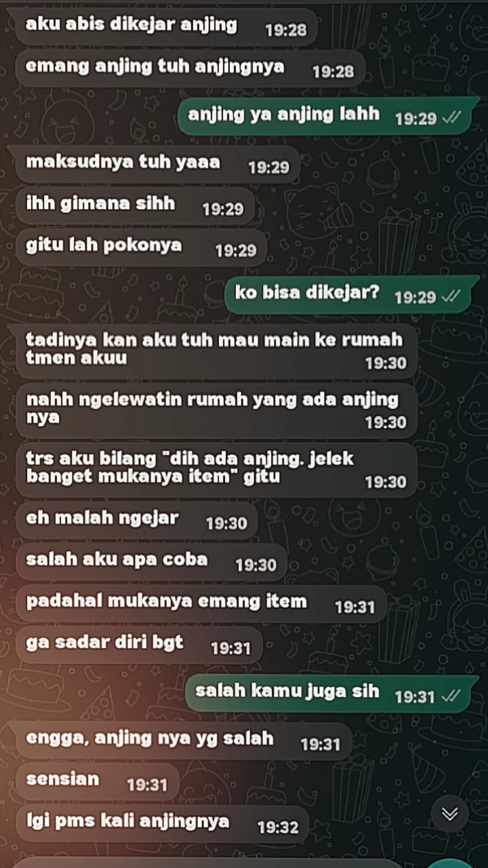The height and width of the screenshot is (868, 488).
Task: Select the sent message "anjing ya anjing lahh"
Action: click(329, 115)
